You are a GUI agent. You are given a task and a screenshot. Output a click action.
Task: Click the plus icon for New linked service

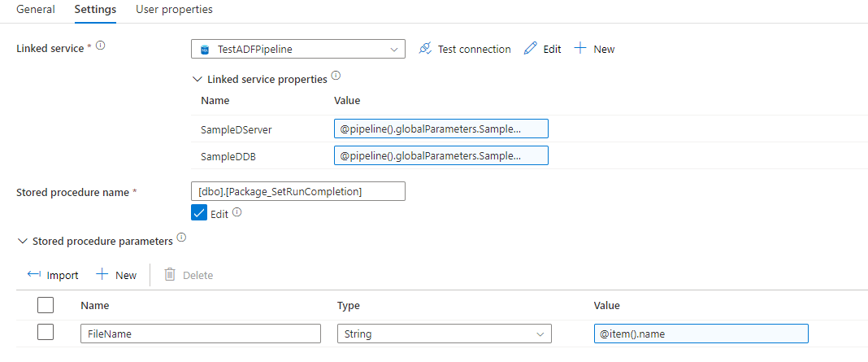tap(580, 49)
